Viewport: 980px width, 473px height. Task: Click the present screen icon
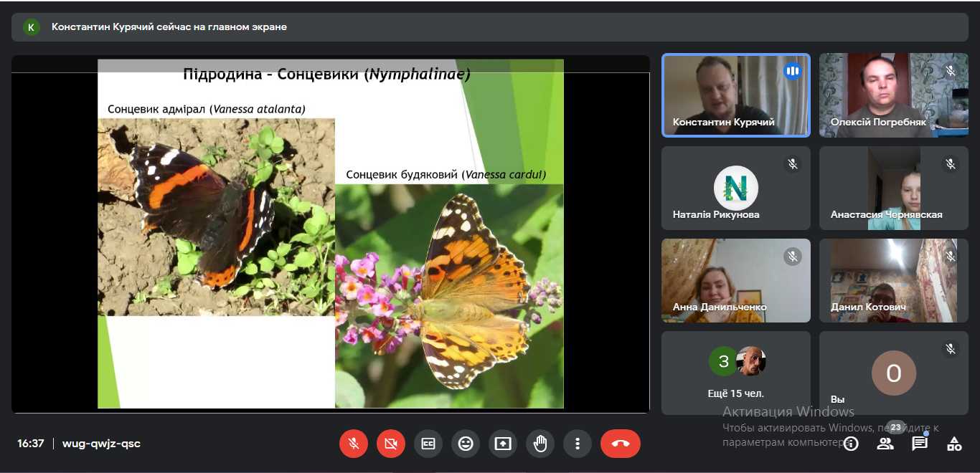coord(503,444)
